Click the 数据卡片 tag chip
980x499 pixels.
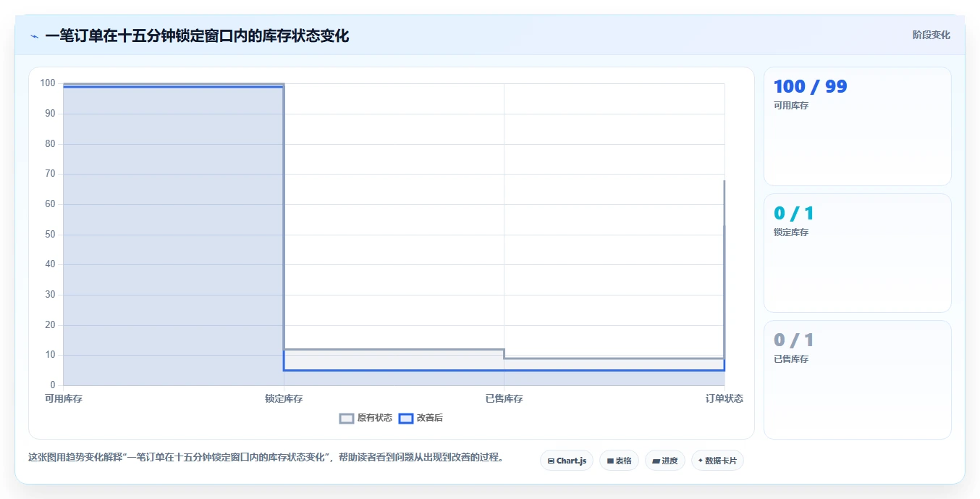(x=717, y=461)
